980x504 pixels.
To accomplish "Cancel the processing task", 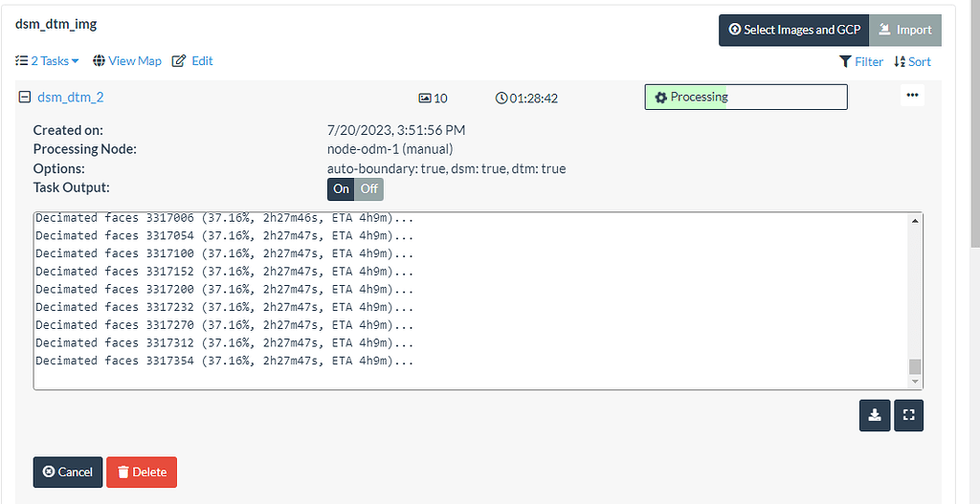I will (68, 471).
